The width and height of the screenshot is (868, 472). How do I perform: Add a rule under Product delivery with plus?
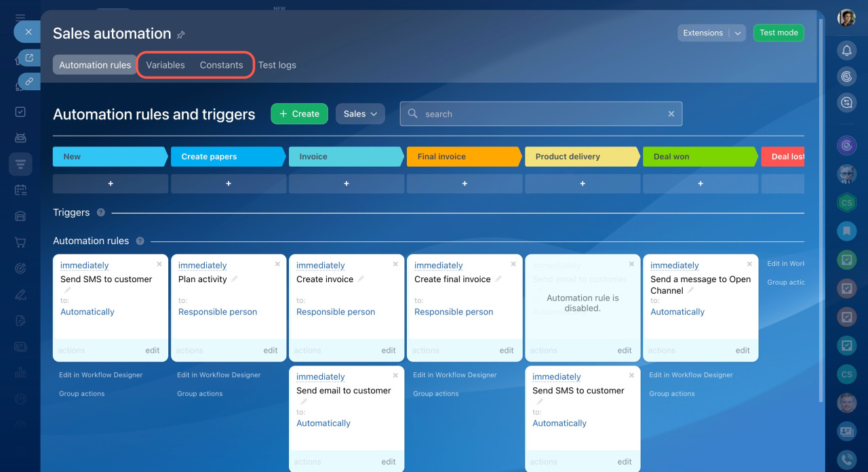pyautogui.click(x=583, y=184)
